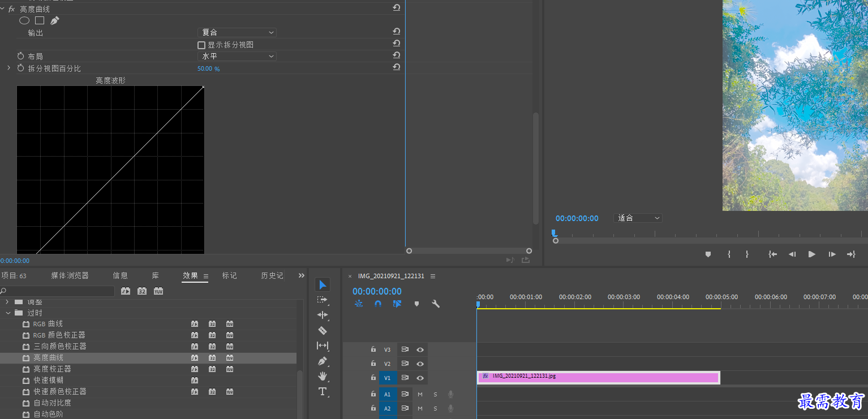Image resolution: width=868 pixels, height=419 pixels.
Task: Mute audio track A2
Action: (x=420, y=408)
